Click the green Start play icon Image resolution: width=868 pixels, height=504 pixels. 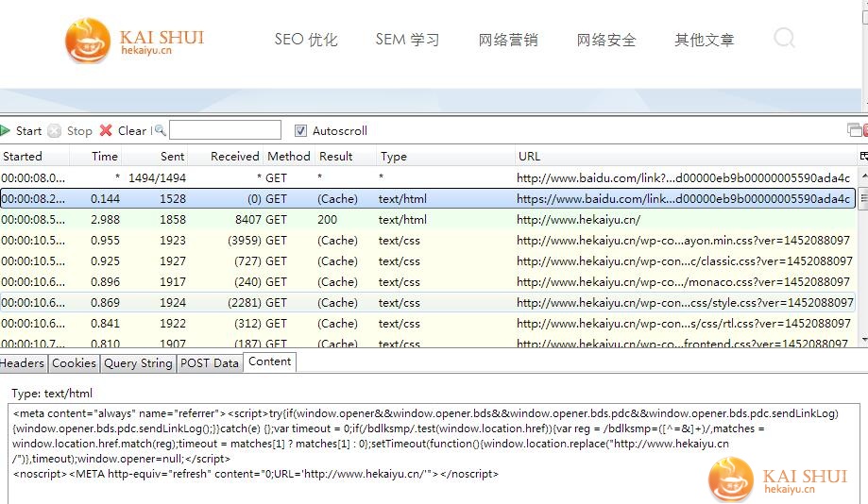pyautogui.click(x=6, y=130)
